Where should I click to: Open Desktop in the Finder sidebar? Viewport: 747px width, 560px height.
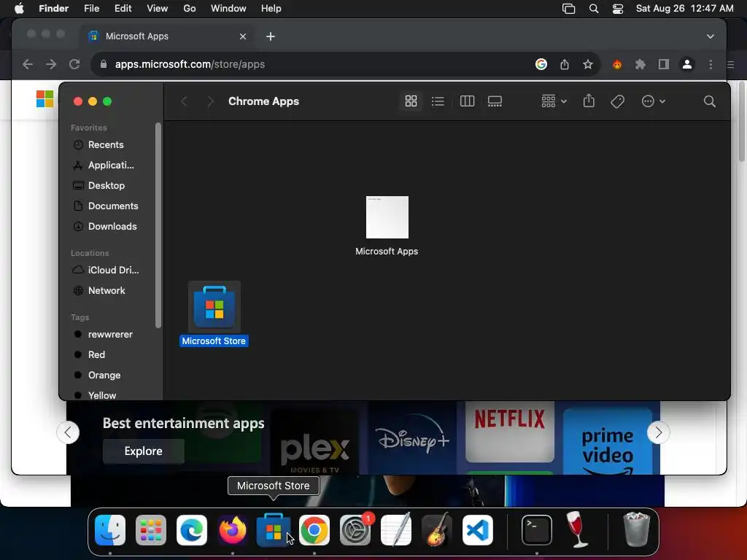click(106, 186)
